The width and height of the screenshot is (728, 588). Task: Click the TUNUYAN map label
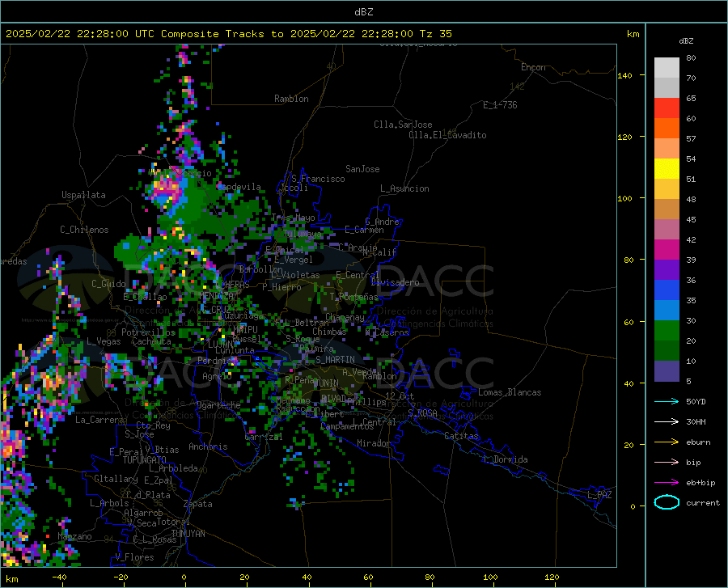[x=188, y=533]
